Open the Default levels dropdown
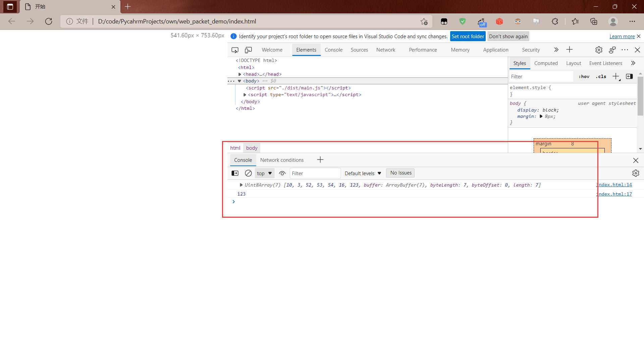Image resolution: width=644 pixels, height=345 pixels. pos(363,173)
